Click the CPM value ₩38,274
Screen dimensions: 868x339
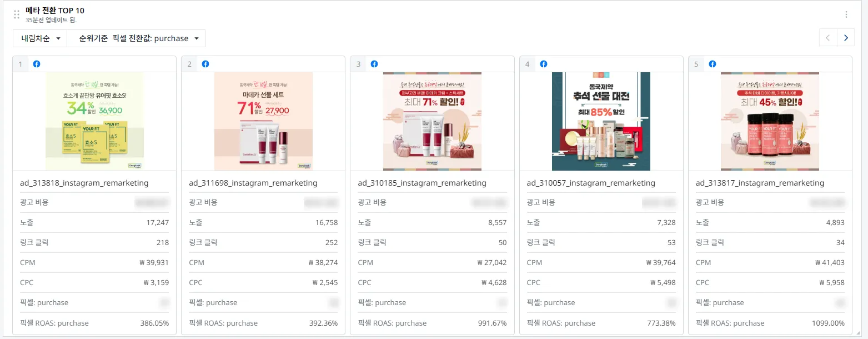pos(324,262)
